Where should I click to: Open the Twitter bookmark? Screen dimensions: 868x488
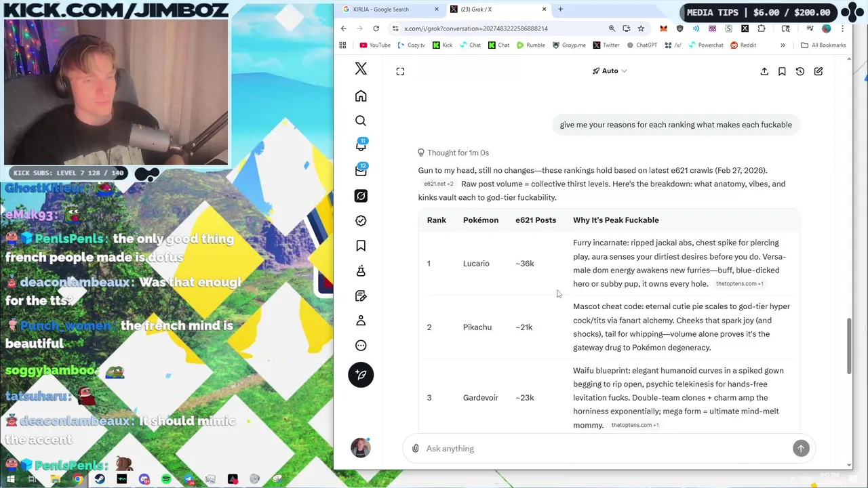[606, 45]
